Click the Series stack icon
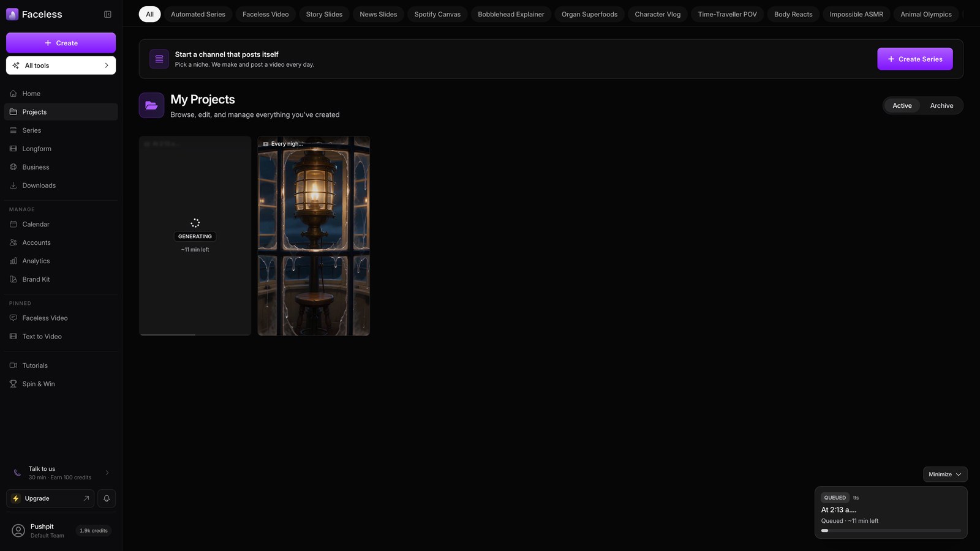980x551 pixels. 13,130
